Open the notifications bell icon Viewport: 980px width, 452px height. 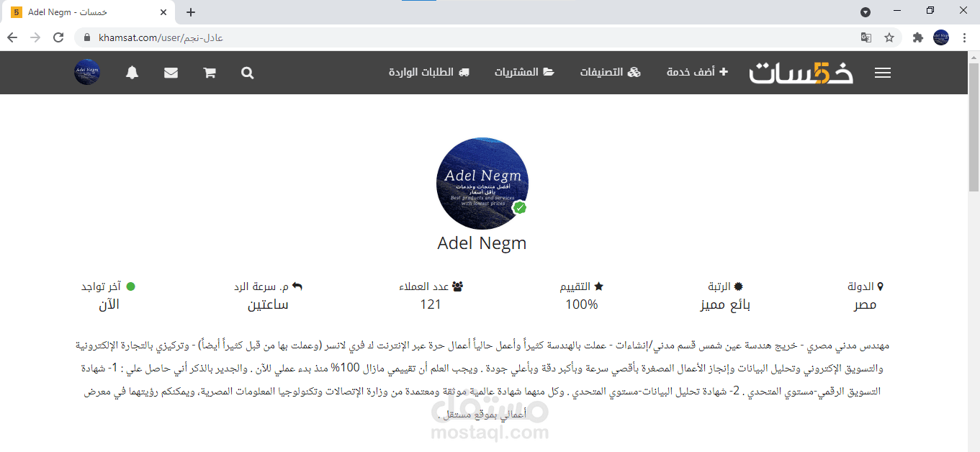132,72
